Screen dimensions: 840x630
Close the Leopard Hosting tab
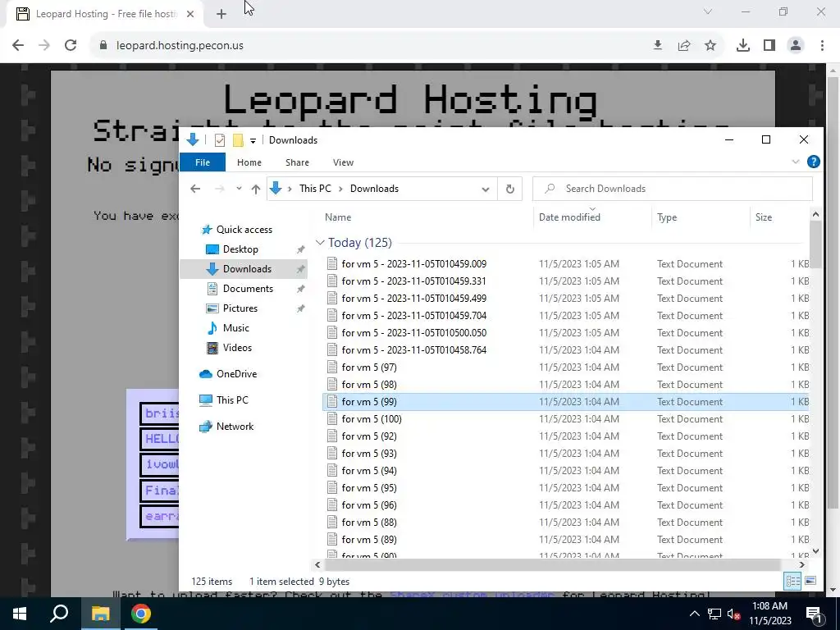[x=190, y=15]
